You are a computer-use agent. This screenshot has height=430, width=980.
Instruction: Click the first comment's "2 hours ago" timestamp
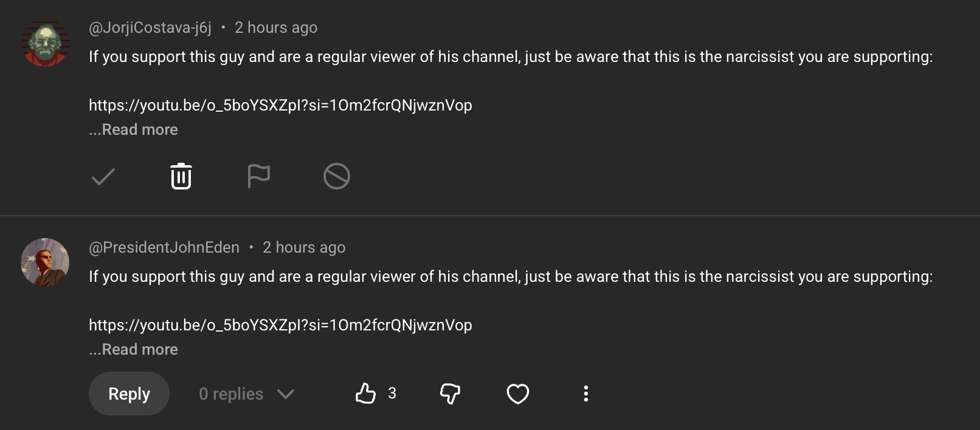276,27
